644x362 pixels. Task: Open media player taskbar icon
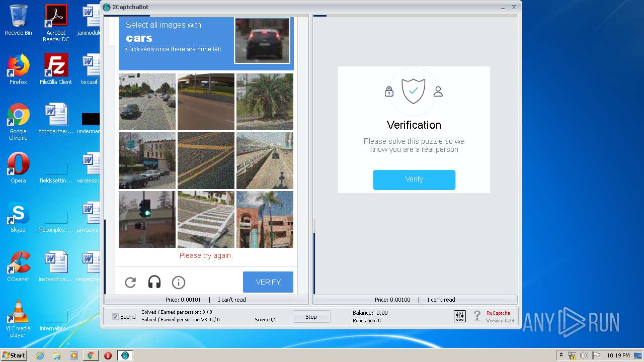(x=73, y=355)
